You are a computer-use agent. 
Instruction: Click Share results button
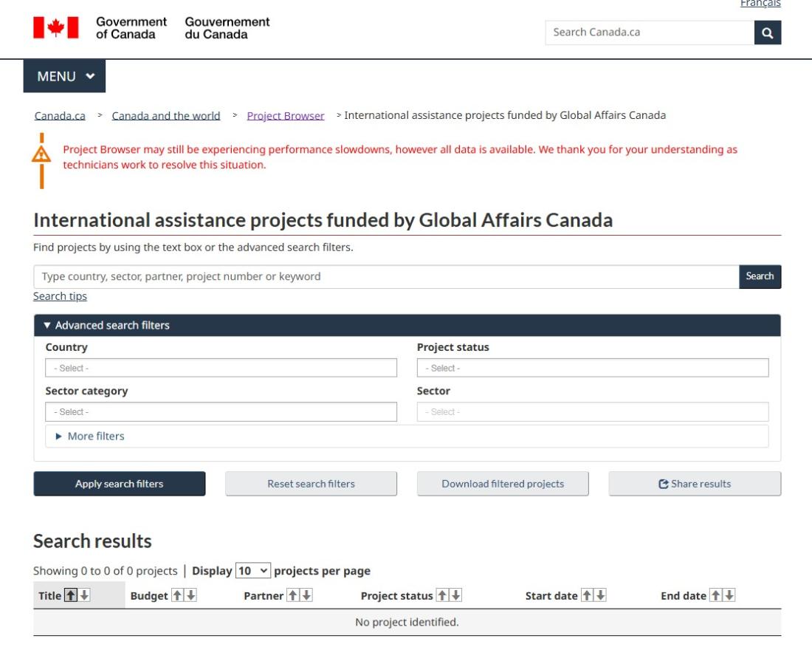[695, 484]
